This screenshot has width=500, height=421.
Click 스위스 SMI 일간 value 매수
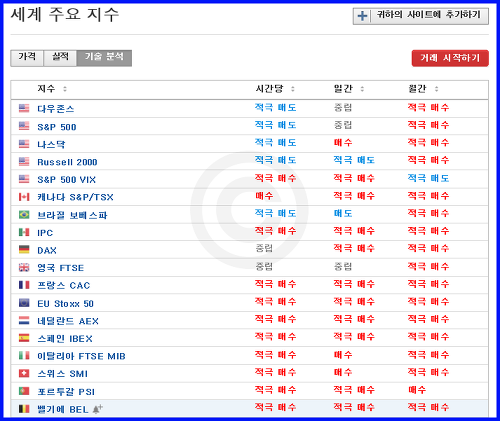pos(343,372)
